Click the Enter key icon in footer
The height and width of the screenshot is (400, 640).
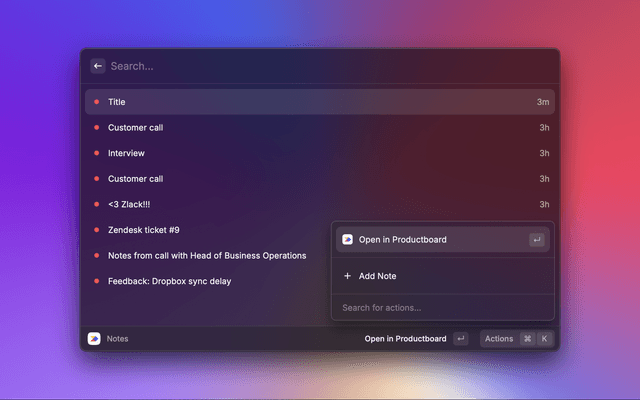tap(460, 339)
